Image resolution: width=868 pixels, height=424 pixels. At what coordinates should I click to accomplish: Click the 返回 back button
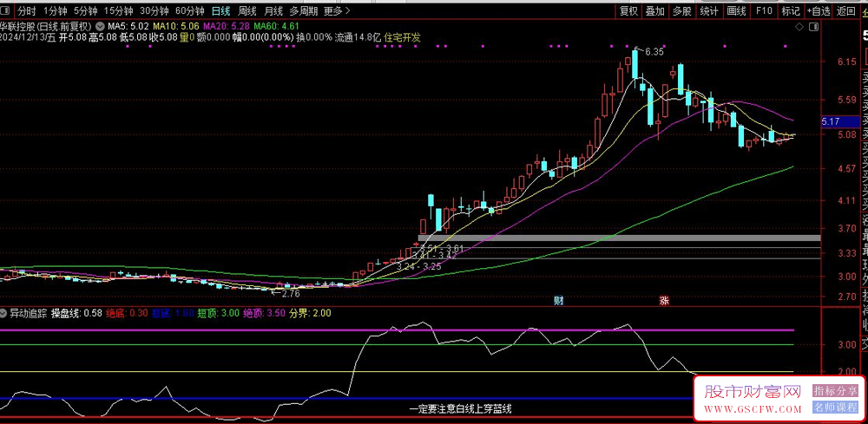pos(845,10)
